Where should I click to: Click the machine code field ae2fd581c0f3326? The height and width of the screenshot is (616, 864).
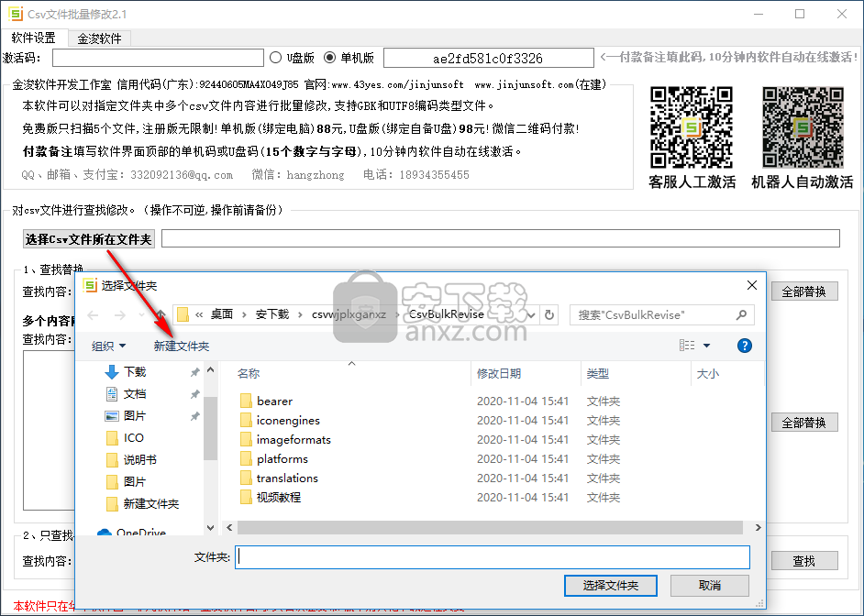[488, 58]
